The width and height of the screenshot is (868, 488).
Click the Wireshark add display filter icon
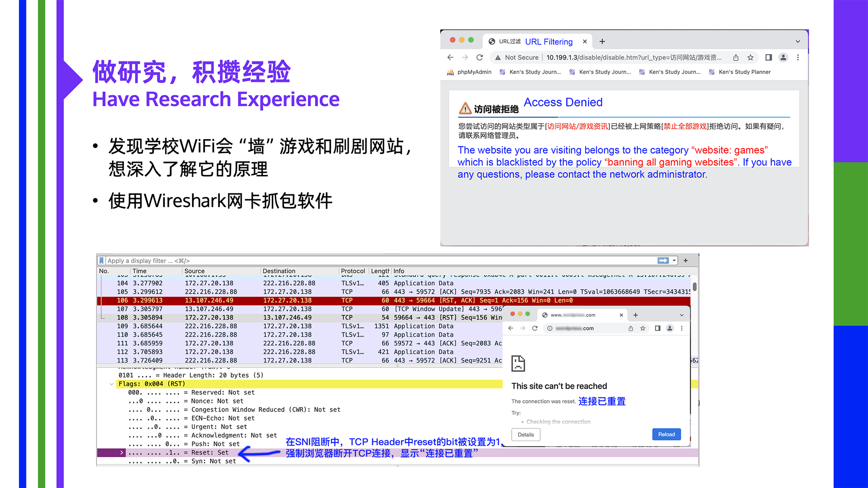pos(688,260)
